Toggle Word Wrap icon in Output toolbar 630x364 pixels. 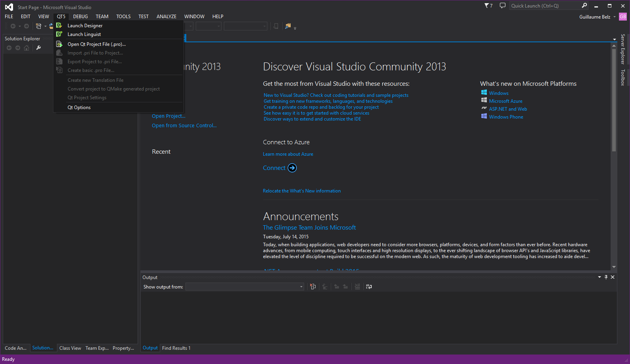(369, 287)
